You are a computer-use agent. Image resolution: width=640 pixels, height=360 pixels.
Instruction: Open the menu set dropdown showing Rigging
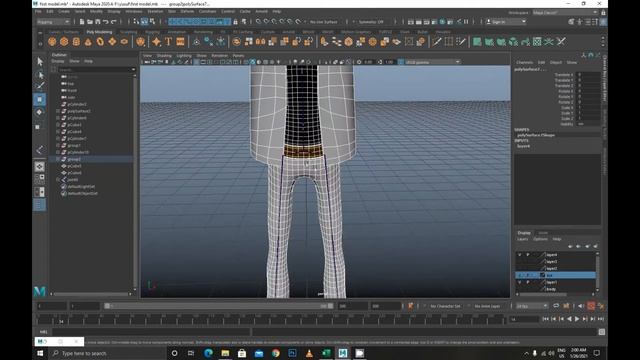53,22
